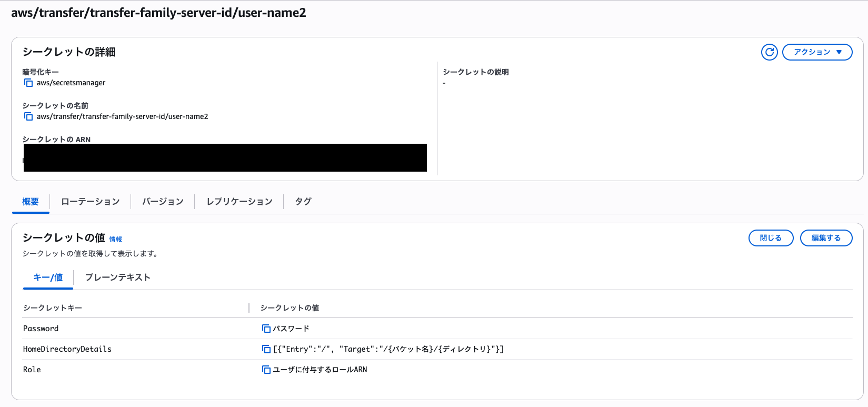Open the アクション dropdown menu

[x=817, y=52]
